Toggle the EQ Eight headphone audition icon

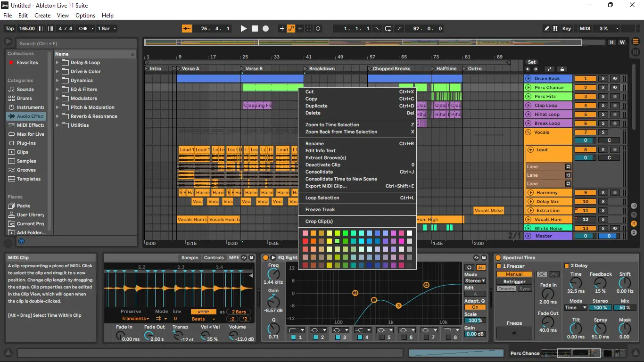tap(469, 268)
